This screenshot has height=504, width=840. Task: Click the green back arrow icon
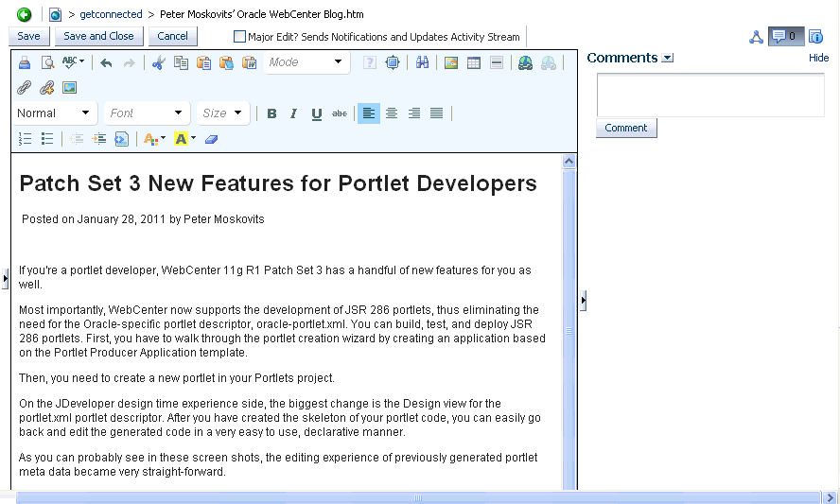(24, 14)
